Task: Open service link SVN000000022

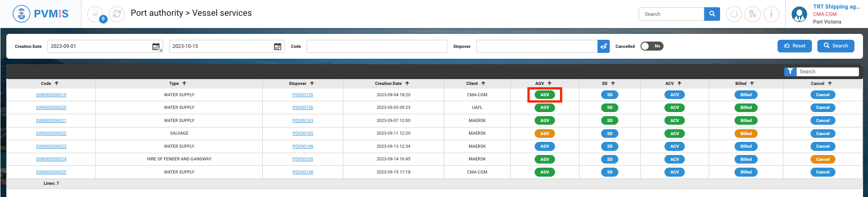Action: pyautogui.click(x=51, y=133)
